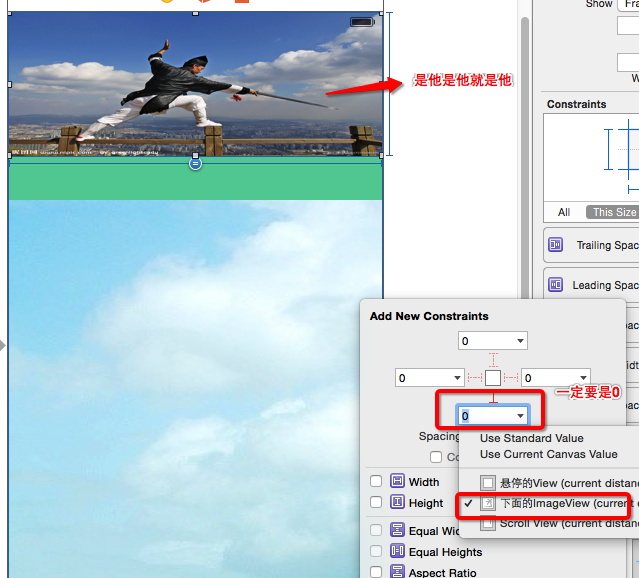Select Scroll View as neighbor

[x=549, y=523]
